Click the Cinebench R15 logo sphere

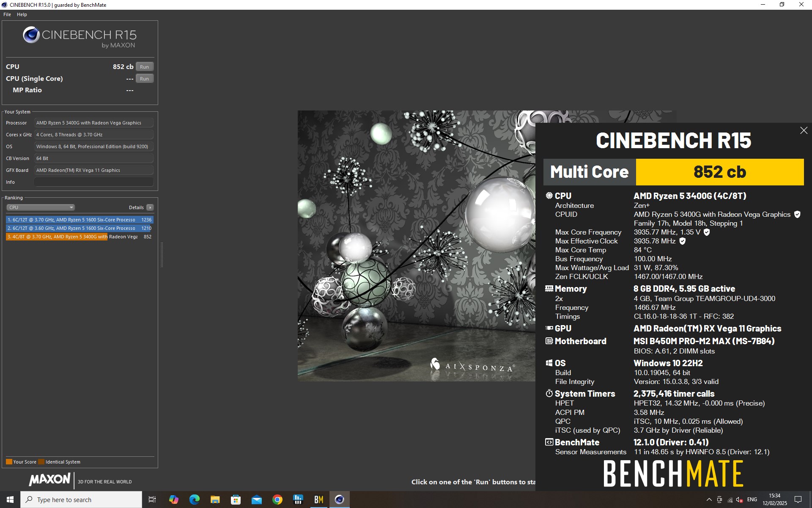[x=31, y=35]
